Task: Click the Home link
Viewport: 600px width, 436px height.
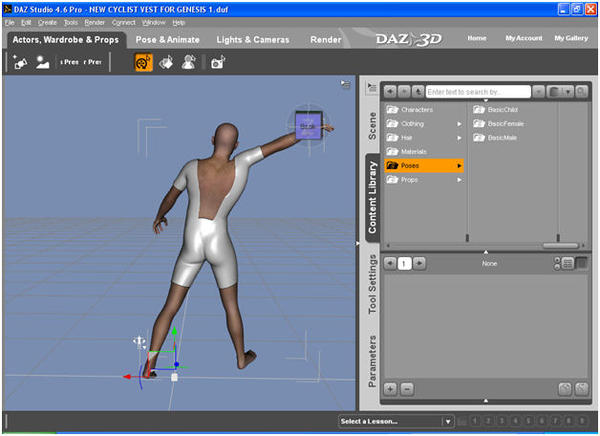Action: click(x=477, y=38)
